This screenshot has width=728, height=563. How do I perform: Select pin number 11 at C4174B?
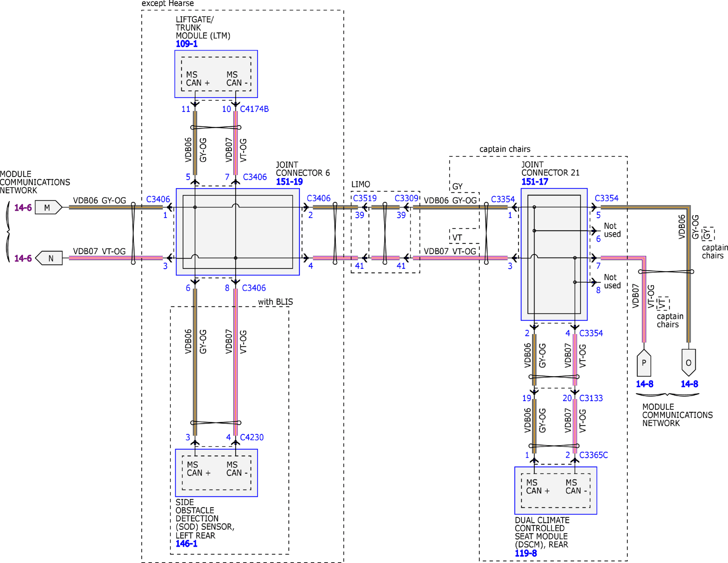coord(186,109)
